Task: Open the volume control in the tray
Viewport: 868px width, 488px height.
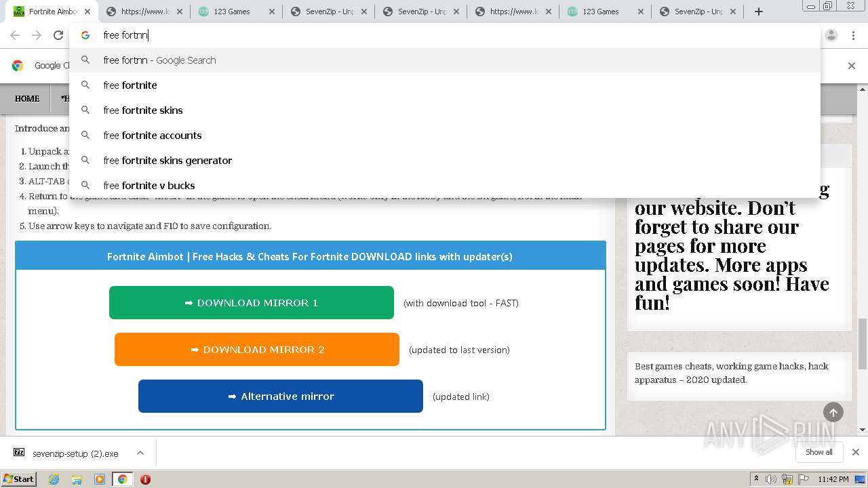Action: 772,479
